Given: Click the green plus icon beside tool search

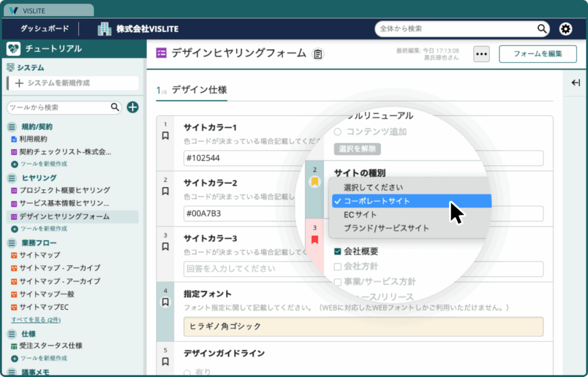Looking at the screenshot, I should [133, 107].
